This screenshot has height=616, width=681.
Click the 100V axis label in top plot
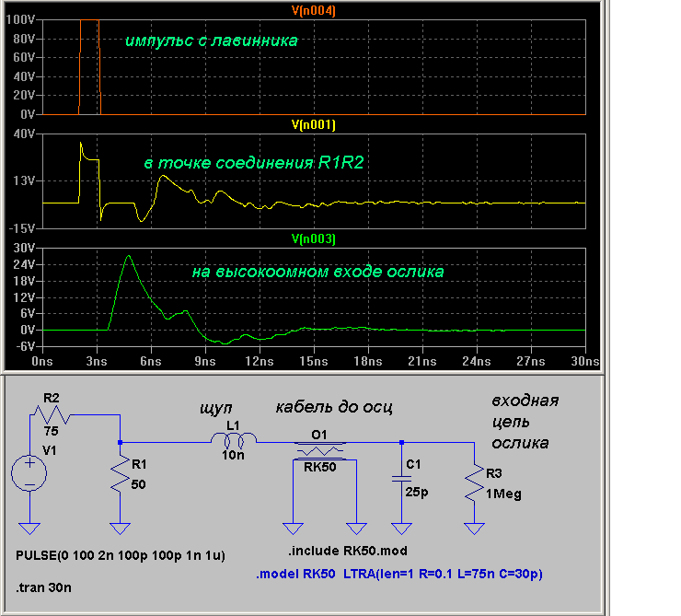20,19
